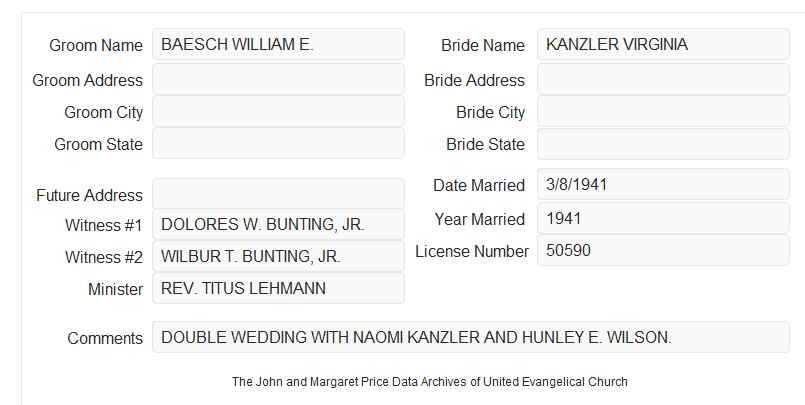This screenshot has width=805, height=405.
Task: Click the Bride State field
Action: [663, 144]
